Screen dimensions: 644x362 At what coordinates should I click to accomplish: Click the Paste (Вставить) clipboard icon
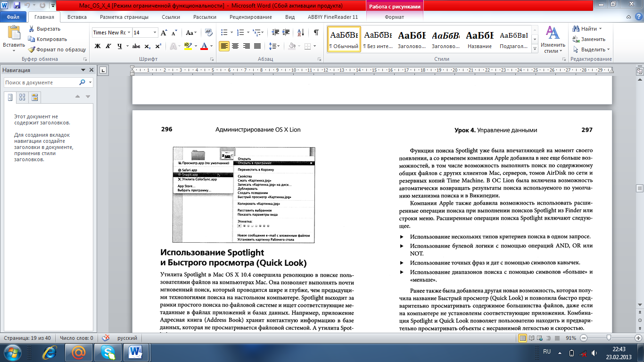click(x=14, y=33)
